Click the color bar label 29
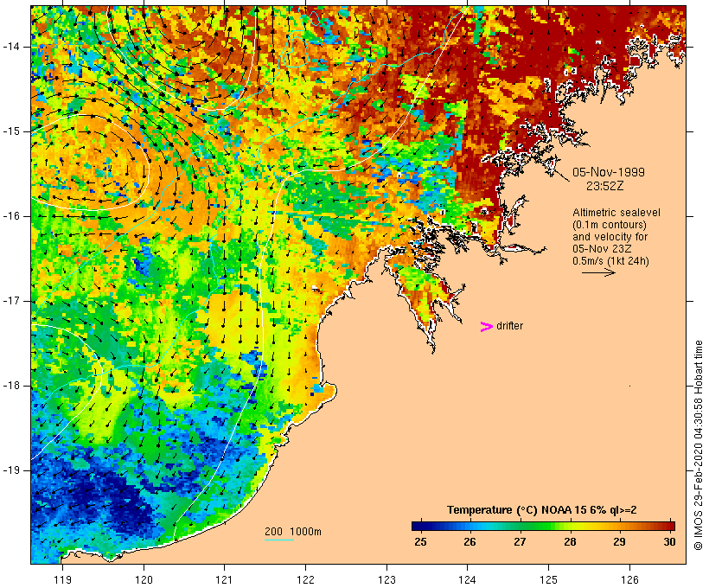 [619, 541]
